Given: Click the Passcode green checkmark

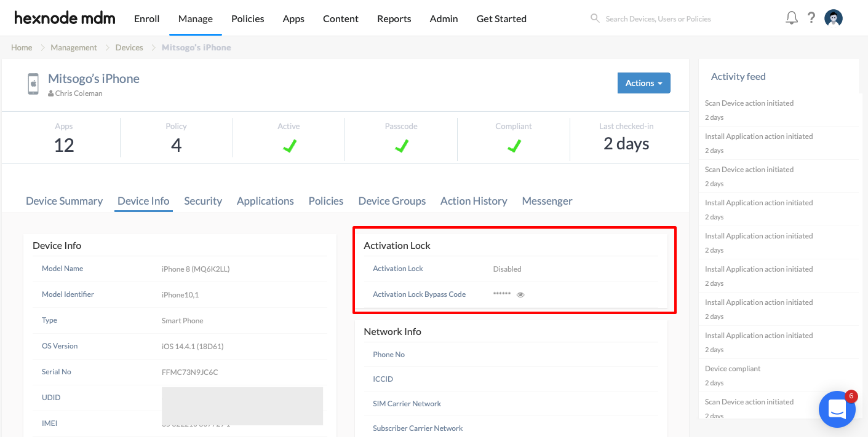Looking at the screenshot, I should [x=401, y=146].
